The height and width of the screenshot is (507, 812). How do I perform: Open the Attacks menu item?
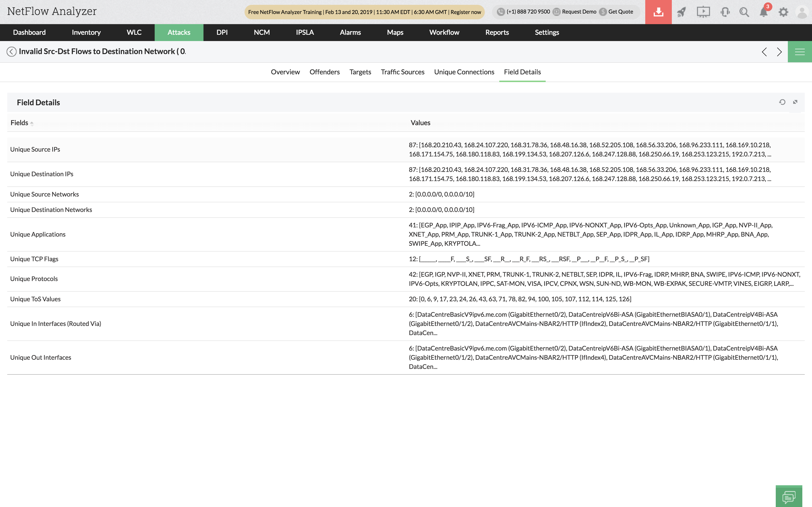tap(179, 32)
